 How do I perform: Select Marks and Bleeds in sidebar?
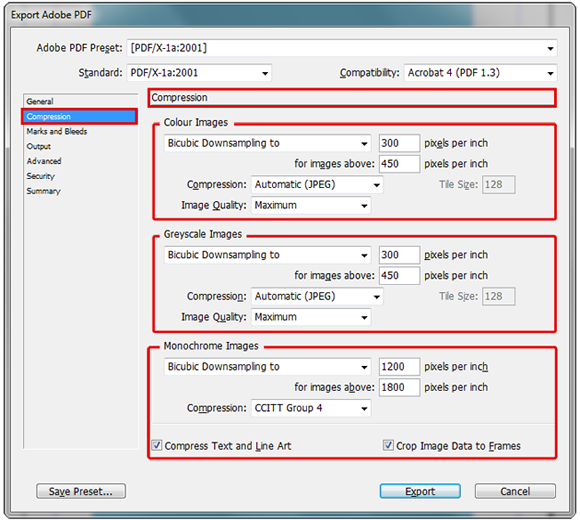[x=57, y=131]
